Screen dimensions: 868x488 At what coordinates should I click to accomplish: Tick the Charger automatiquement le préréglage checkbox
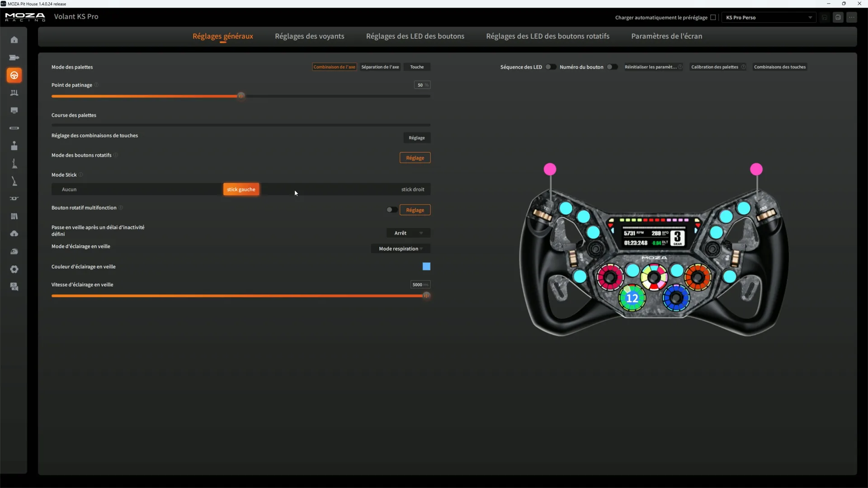(x=713, y=18)
